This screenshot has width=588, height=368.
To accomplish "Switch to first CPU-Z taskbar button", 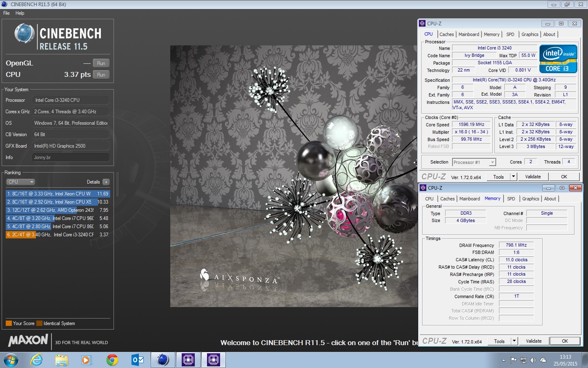I will pos(188,360).
